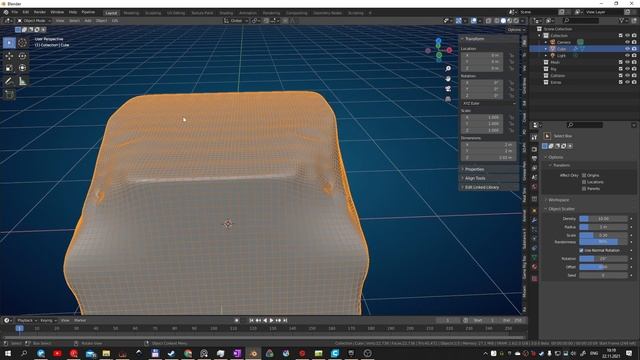Select the Measure ruler tool
The image size is (640, 360).
(x=22, y=81)
